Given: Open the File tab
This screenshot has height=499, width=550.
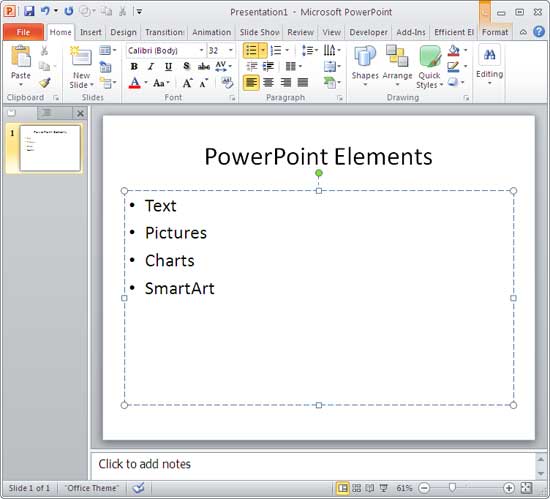Looking at the screenshot, I should [x=23, y=32].
